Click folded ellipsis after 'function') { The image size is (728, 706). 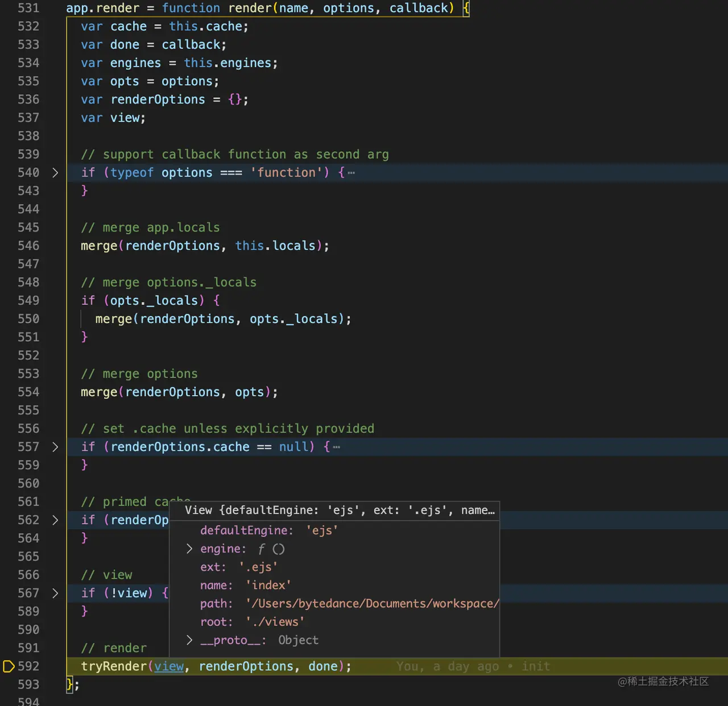point(351,173)
